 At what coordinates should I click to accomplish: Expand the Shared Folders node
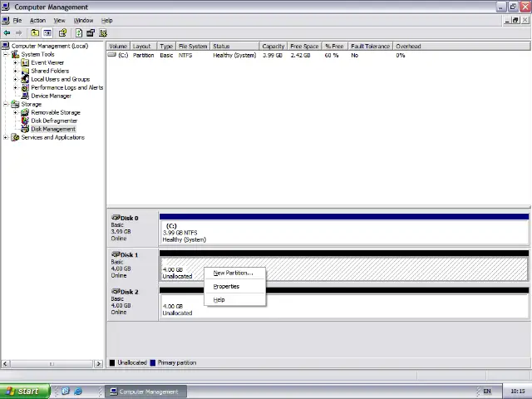15,71
